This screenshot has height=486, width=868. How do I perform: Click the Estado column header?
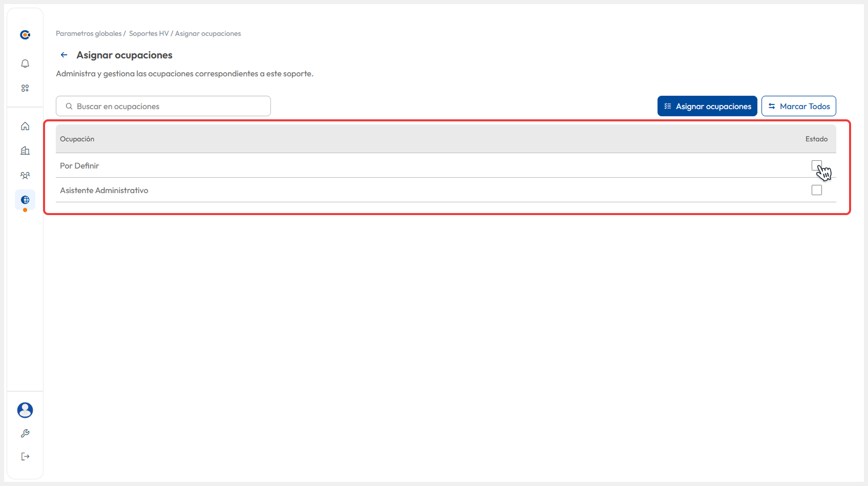(x=816, y=139)
